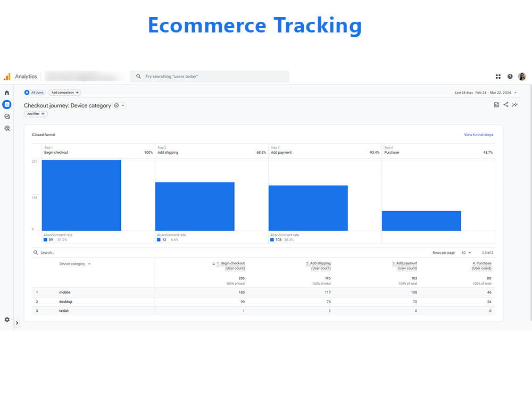This screenshot has width=532, height=399.
Task: Share this report icon
Action: pos(506,104)
